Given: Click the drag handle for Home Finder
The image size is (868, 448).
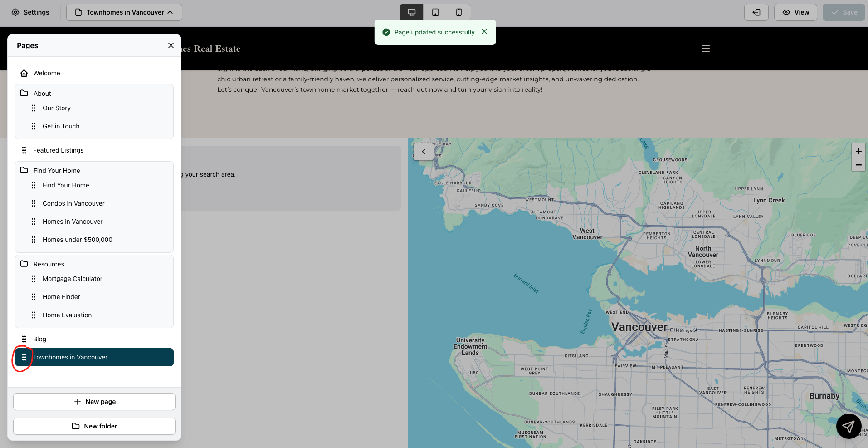Looking at the screenshot, I should pos(34,297).
